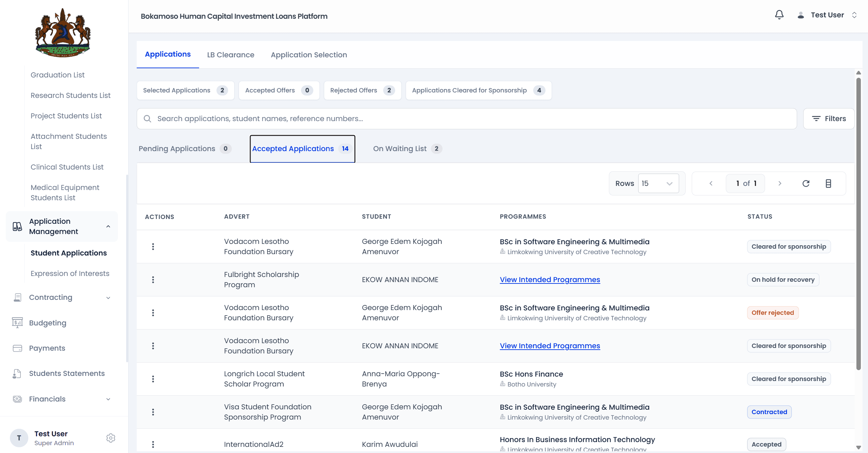
Task: Click the Lesotho coat of arms logo
Action: [x=63, y=33]
